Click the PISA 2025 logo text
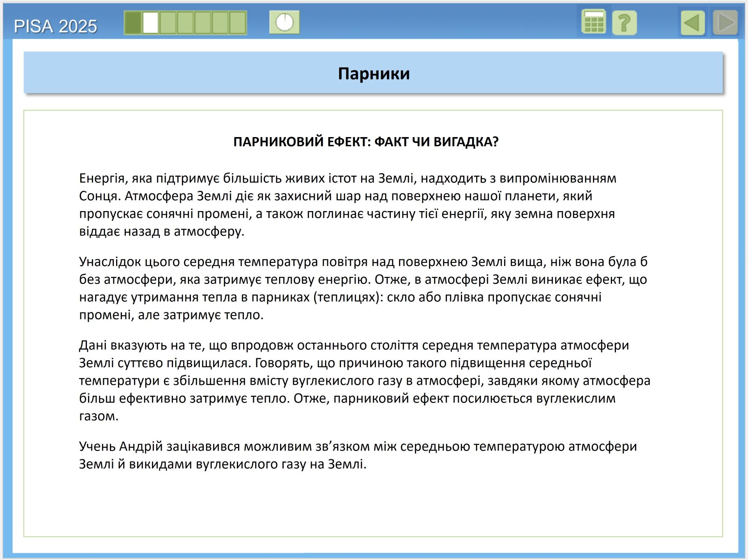This screenshot has width=748, height=560. [x=55, y=26]
